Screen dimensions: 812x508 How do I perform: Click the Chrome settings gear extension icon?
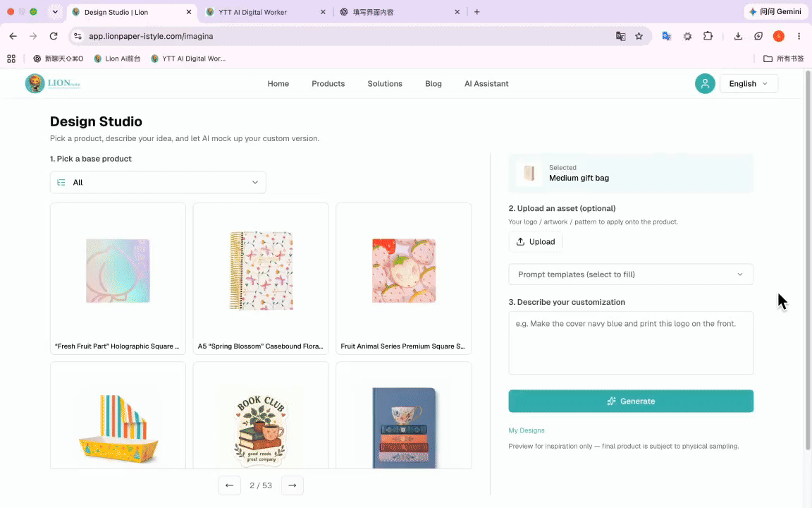point(687,36)
